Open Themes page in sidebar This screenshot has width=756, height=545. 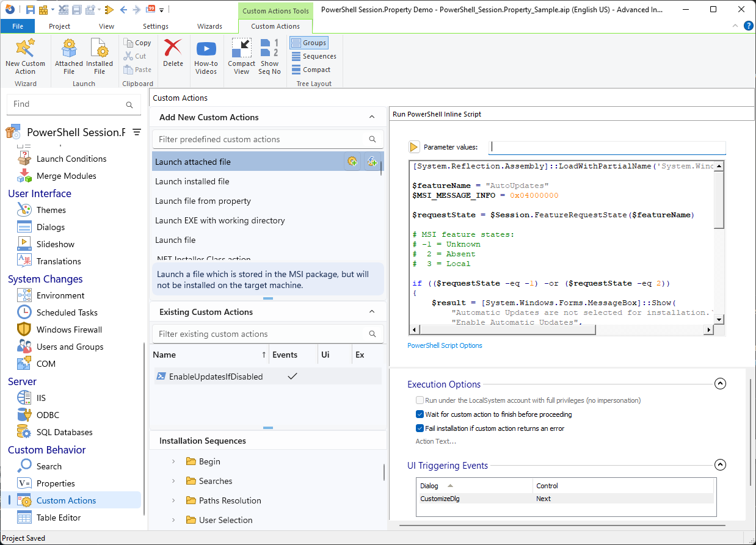point(51,210)
